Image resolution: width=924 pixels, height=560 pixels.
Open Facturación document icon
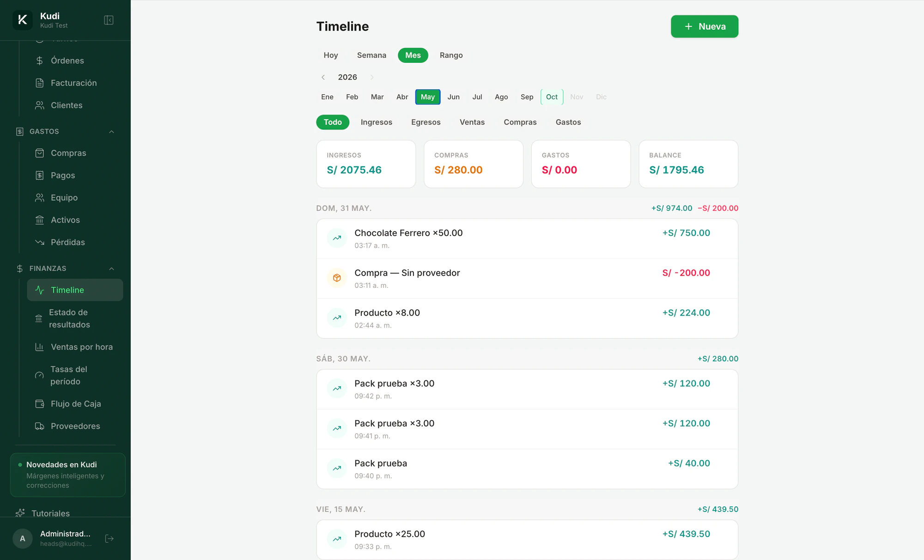(40, 83)
